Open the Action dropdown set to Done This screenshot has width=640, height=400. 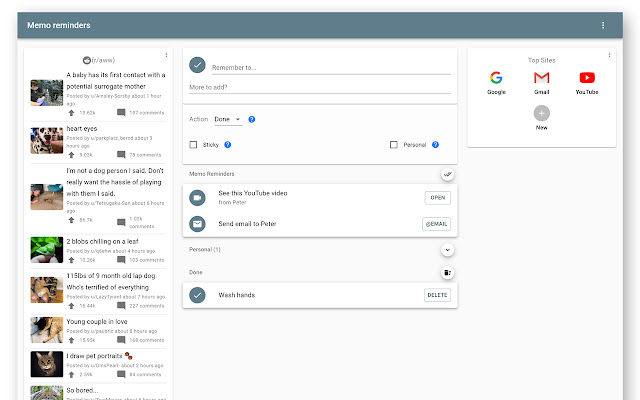(228, 119)
